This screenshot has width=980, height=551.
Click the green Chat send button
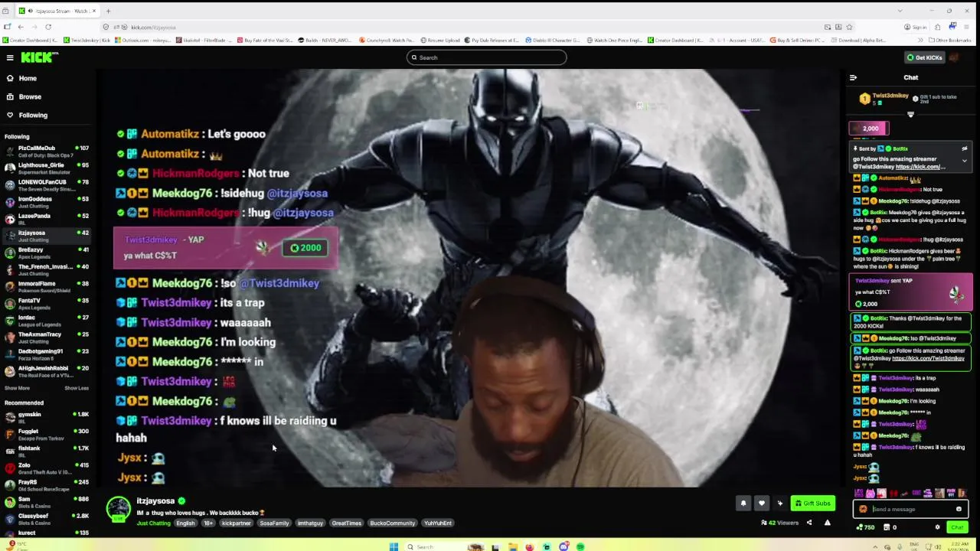click(x=956, y=527)
